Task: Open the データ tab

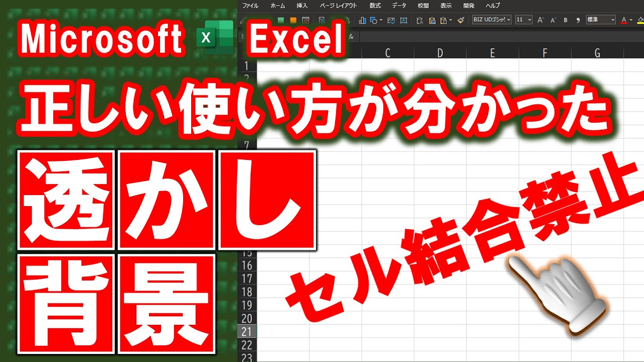Action: (x=399, y=6)
